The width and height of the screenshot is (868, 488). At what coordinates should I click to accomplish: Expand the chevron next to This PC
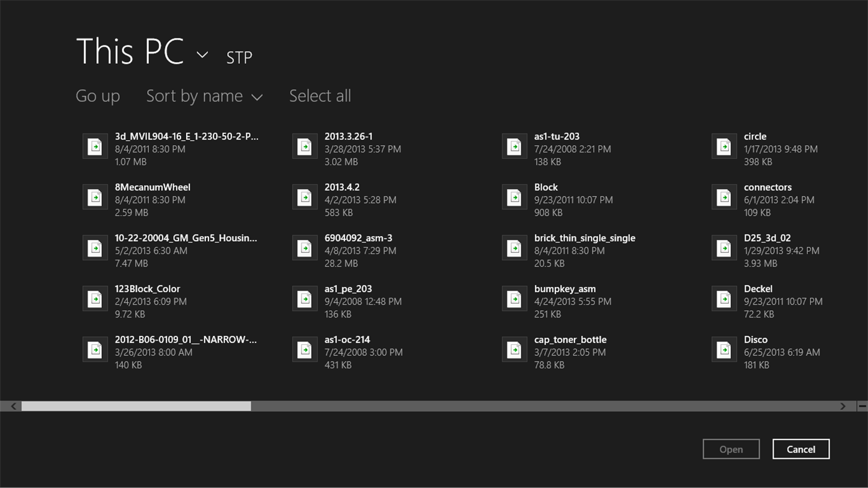coord(202,55)
